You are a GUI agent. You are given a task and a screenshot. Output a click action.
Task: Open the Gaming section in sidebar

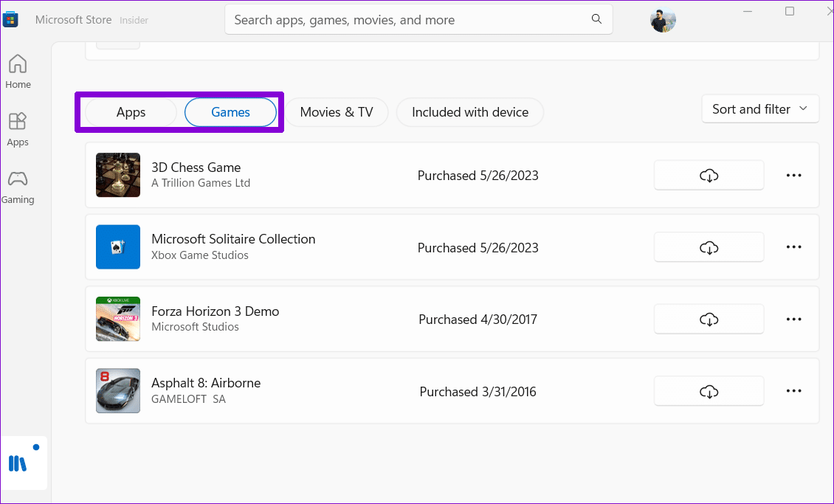point(18,187)
